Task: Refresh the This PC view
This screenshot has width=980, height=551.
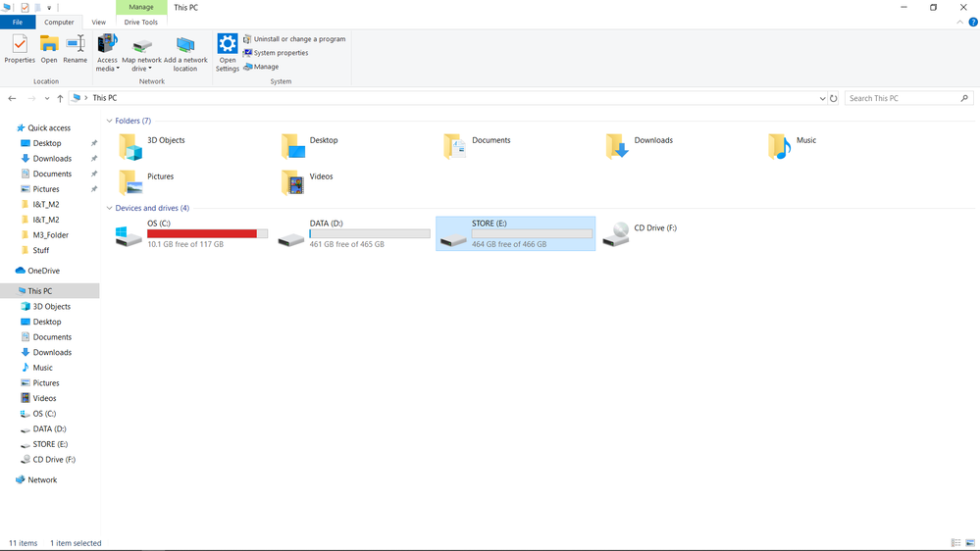Action: pos(833,98)
